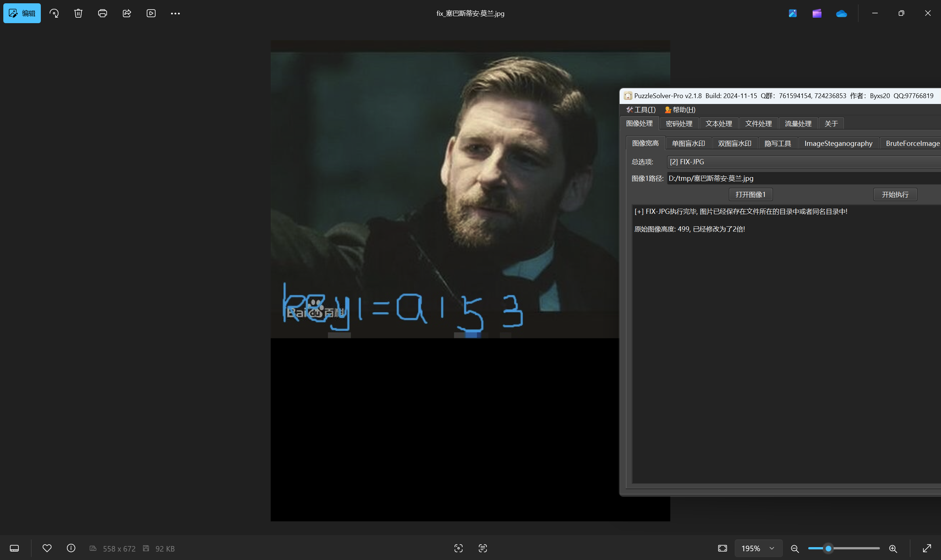
Task: Adjust the zoom slider handle
Action: coord(828,548)
